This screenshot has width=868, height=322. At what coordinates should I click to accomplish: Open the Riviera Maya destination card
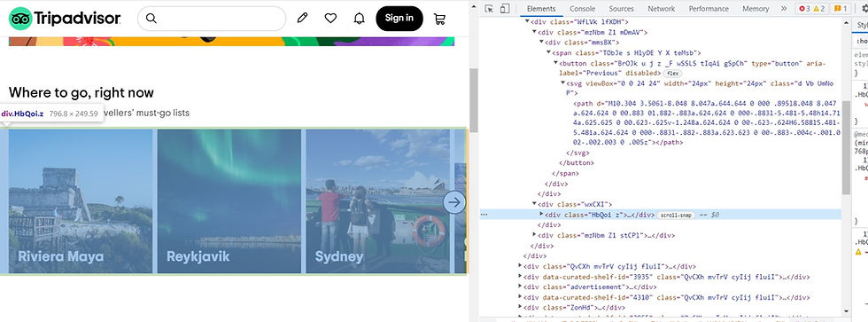(81, 201)
